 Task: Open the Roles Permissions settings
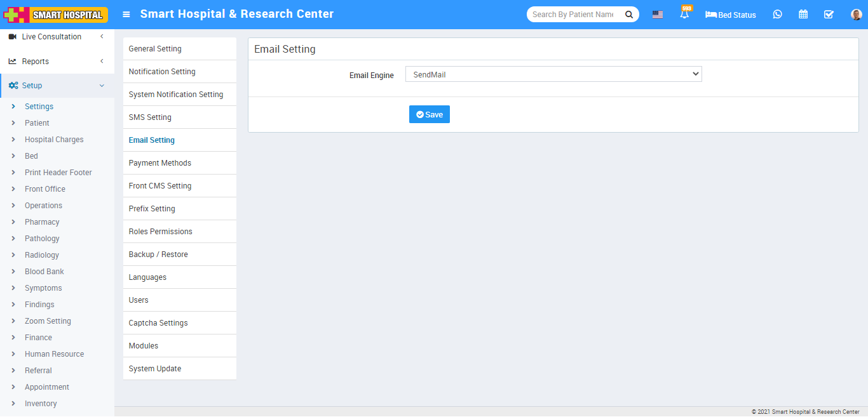[160, 232]
